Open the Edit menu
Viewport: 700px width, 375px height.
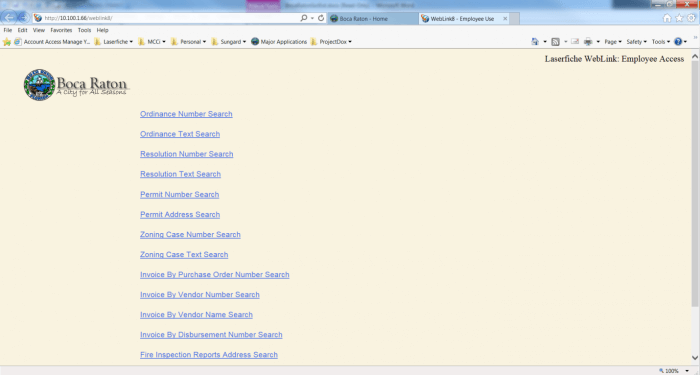tap(22, 30)
